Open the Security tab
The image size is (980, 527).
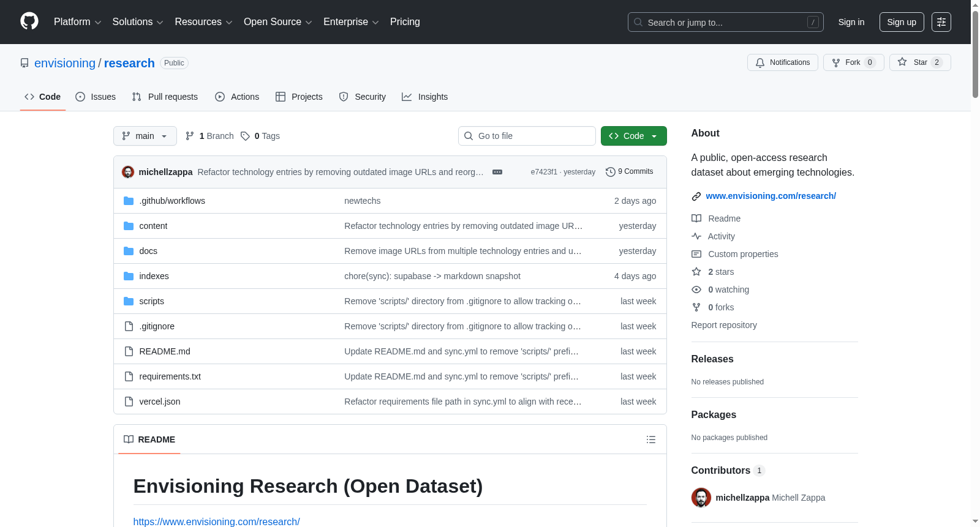[363, 97]
